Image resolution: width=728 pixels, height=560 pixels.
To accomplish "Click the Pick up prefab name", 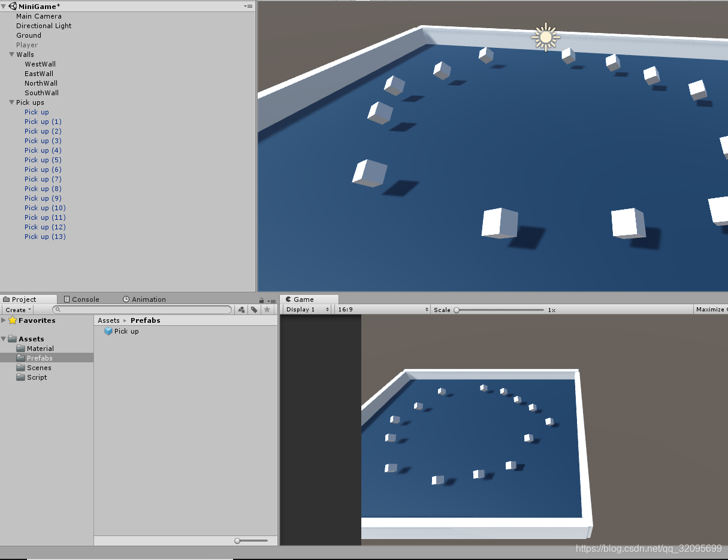I will click(126, 331).
